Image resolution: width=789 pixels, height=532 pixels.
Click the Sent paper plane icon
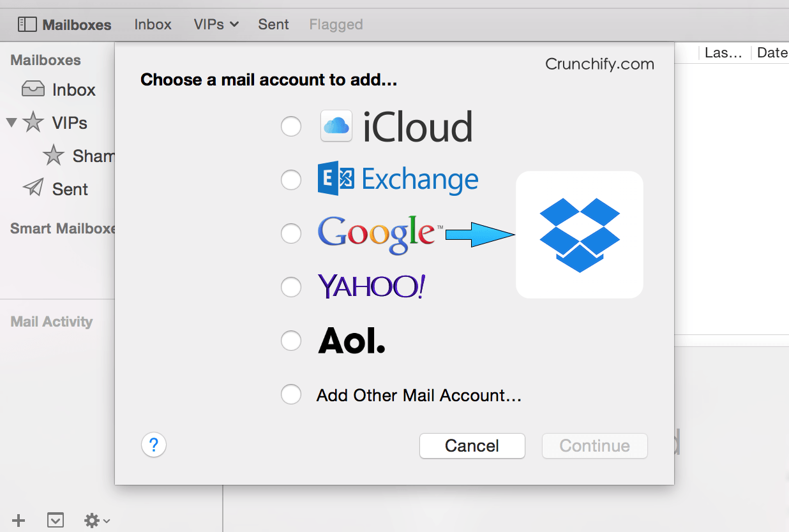(x=33, y=188)
